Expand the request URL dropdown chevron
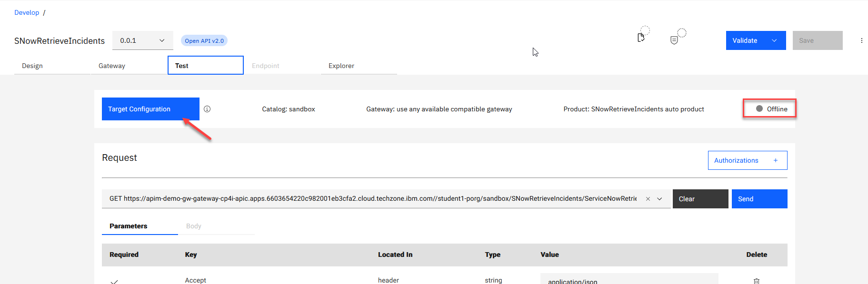The width and height of the screenshot is (868, 284). 659,199
